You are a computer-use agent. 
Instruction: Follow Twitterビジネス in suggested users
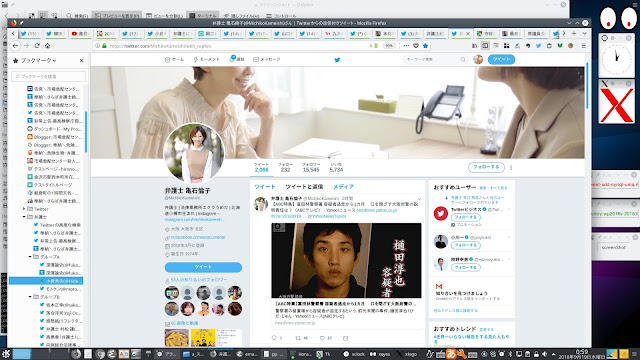466,217
